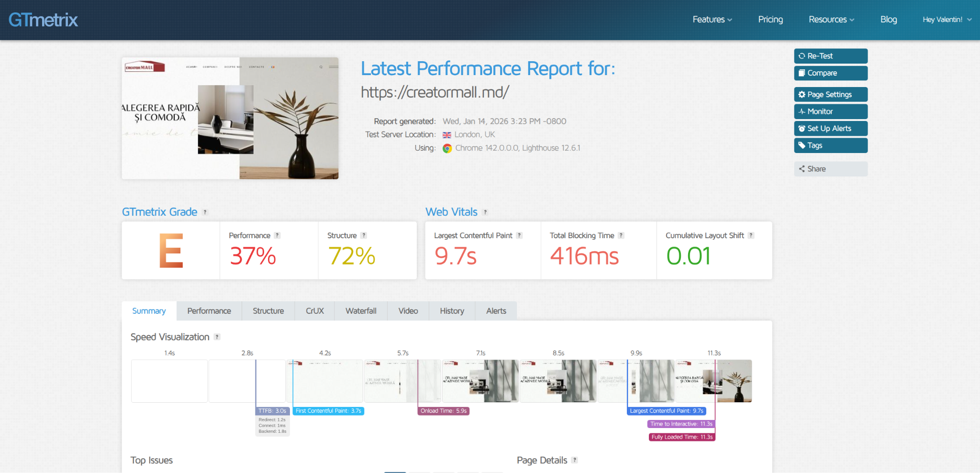Click the help icon next to Web Vitals
980x473 pixels.
[485, 212]
